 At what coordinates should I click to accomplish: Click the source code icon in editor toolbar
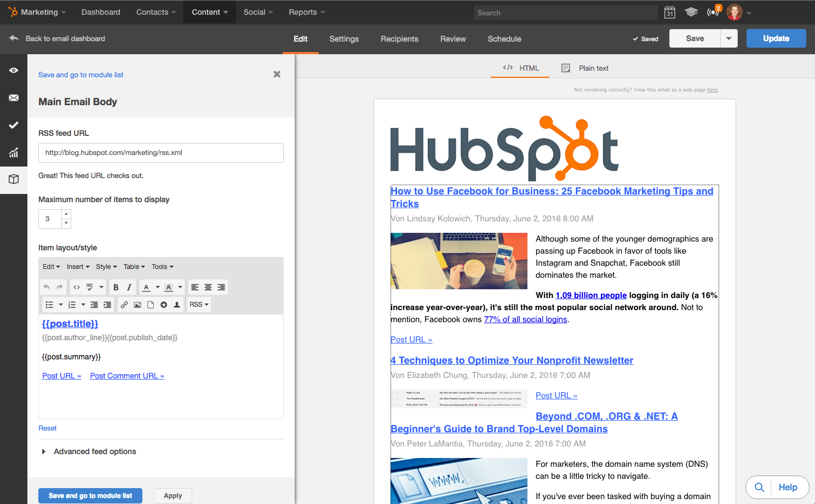click(x=77, y=287)
